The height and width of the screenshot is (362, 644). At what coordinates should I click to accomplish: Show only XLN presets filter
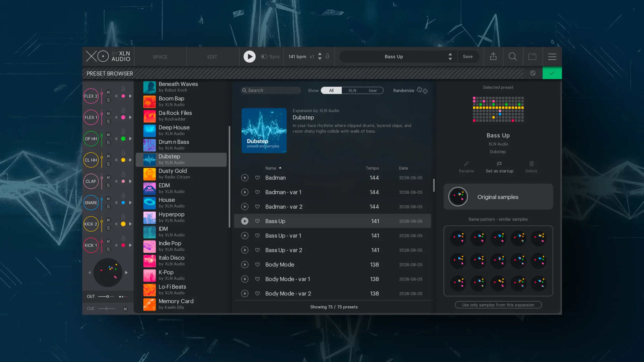352,90
